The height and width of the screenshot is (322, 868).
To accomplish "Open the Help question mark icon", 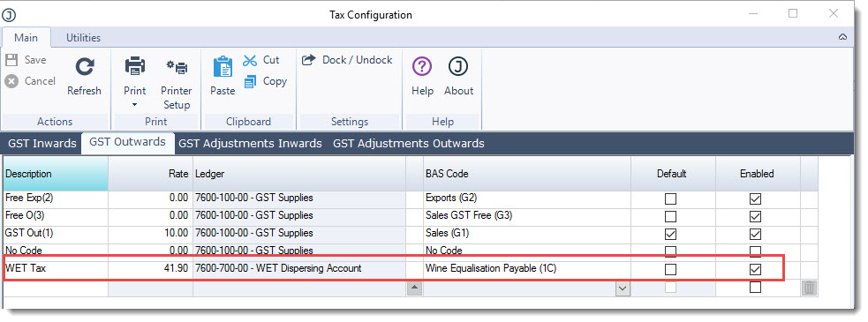I will (422, 67).
